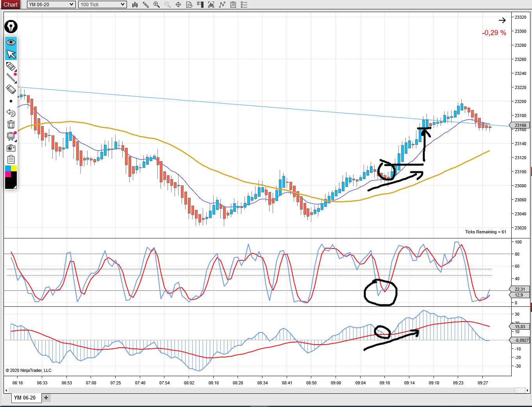Click the horizontal scrollbar left arrow
Screen dimensions: 532x407
(x=6, y=390)
